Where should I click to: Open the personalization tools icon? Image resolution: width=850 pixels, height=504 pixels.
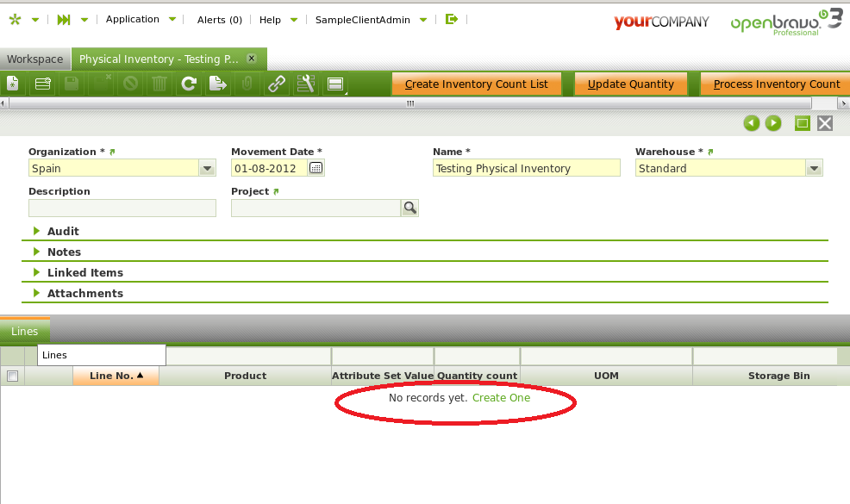pos(306,84)
